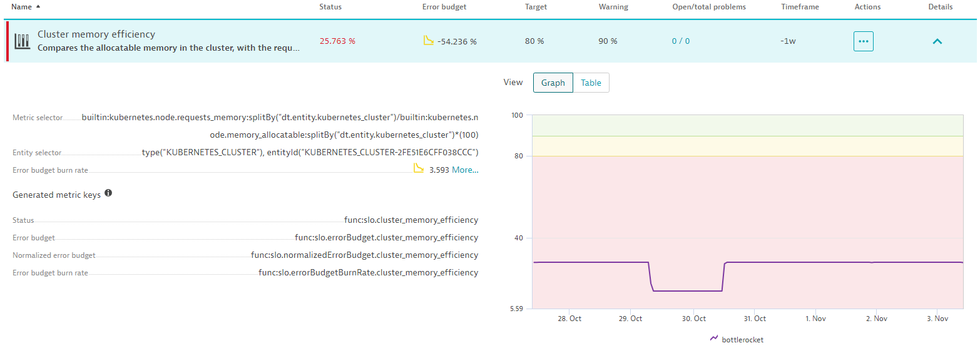Click the 25.763 % status value

[x=337, y=41]
